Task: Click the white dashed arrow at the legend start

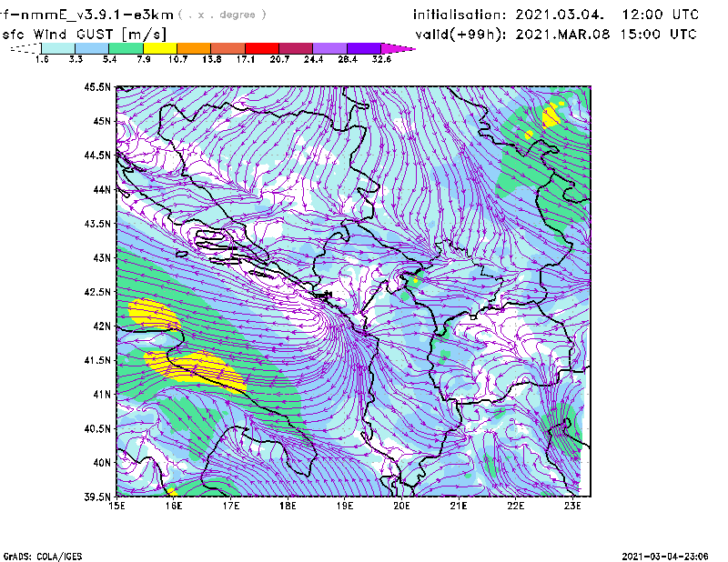Action: pyautogui.click(x=25, y=48)
